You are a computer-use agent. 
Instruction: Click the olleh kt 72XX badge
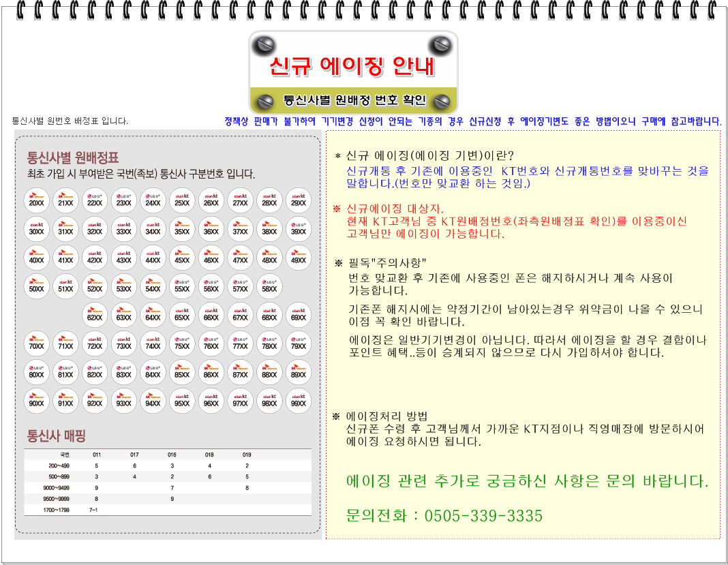(95, 342)
